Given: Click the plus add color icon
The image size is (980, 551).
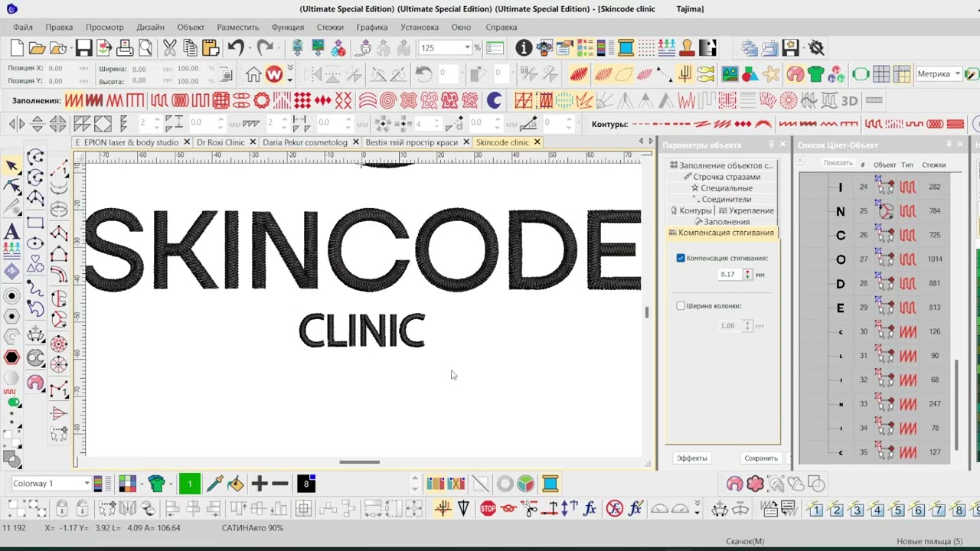Looking at the screenshot, I should 259,484.
